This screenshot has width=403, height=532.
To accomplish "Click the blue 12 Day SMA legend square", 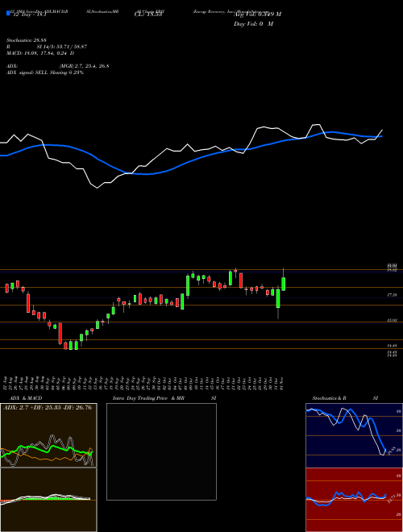I will pyautogui.click(x=8, y=13).
